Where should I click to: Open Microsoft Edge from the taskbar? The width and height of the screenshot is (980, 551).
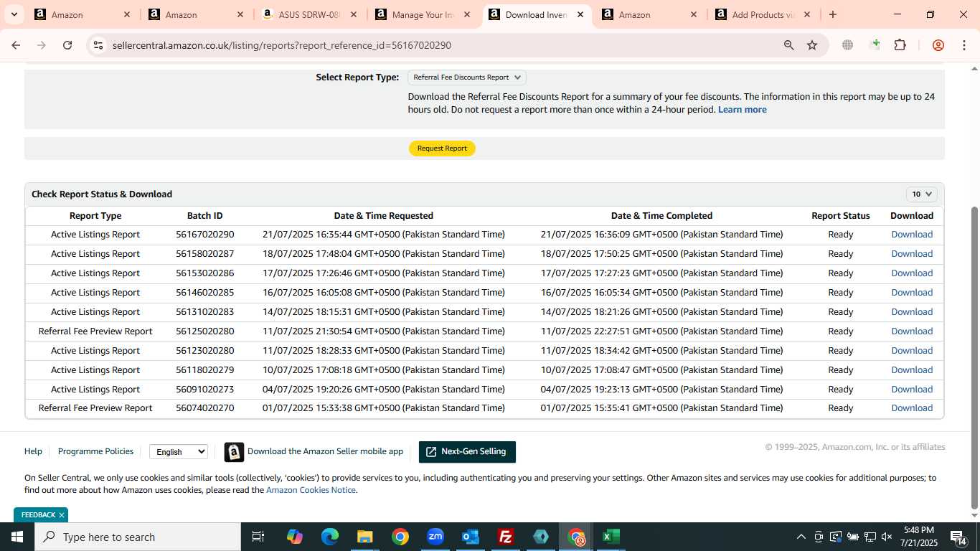pyautogui.click(x=330, y=537)
